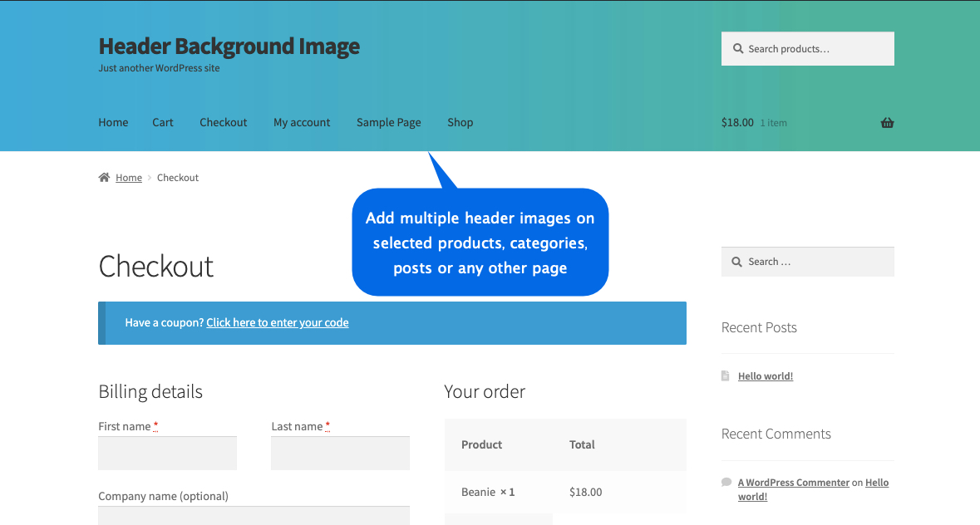Open the "Hello world!" recent post

(x=765, y=375)
